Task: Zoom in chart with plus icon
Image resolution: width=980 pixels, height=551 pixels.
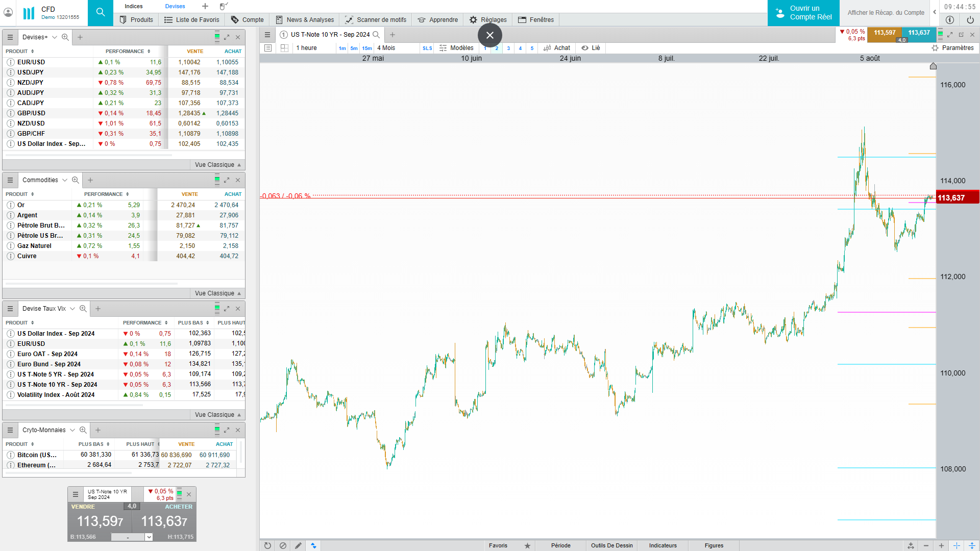Action: (941, 545)
